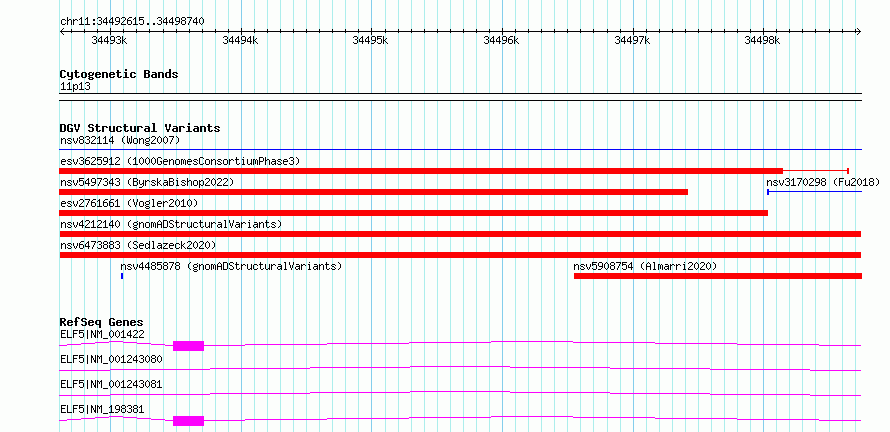Click the chr11:34492615..34498740 coordinates label
The image size is (890, 432).
[132, 21]
